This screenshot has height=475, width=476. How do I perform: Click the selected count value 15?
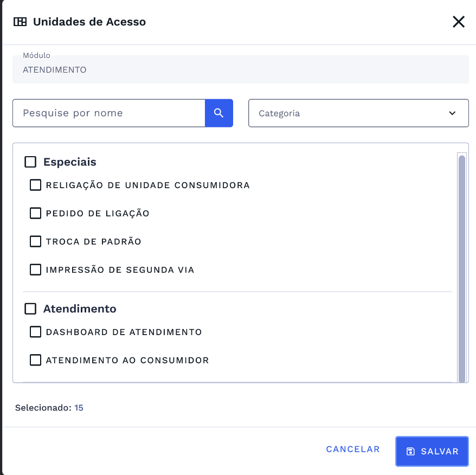coord(78,407)
